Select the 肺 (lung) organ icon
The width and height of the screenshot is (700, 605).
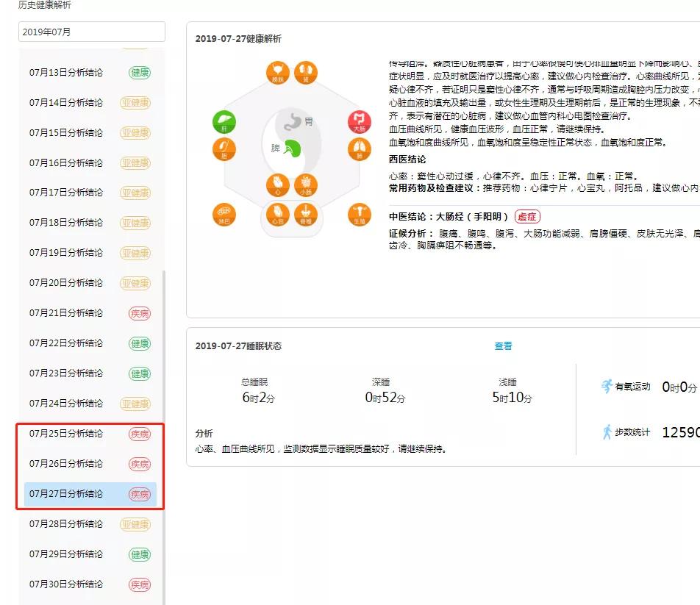click(x=359, y=150)
